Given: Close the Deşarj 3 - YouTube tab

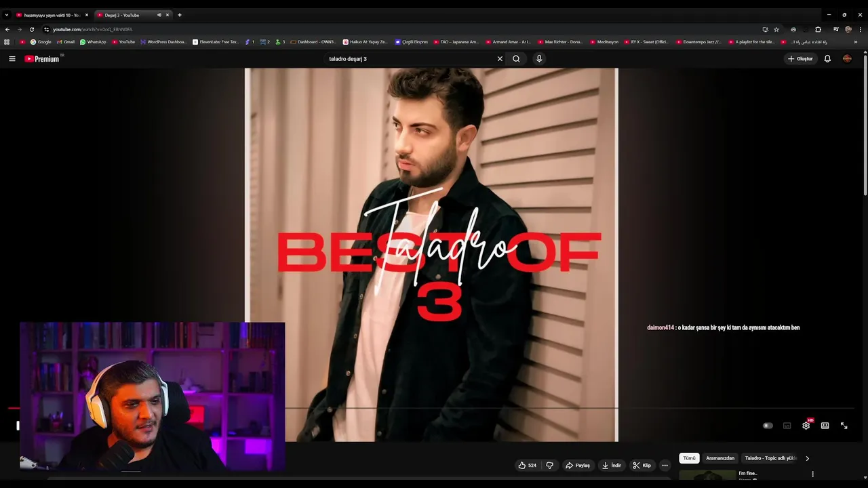Looking at the screenshot, I should point(167,15).
